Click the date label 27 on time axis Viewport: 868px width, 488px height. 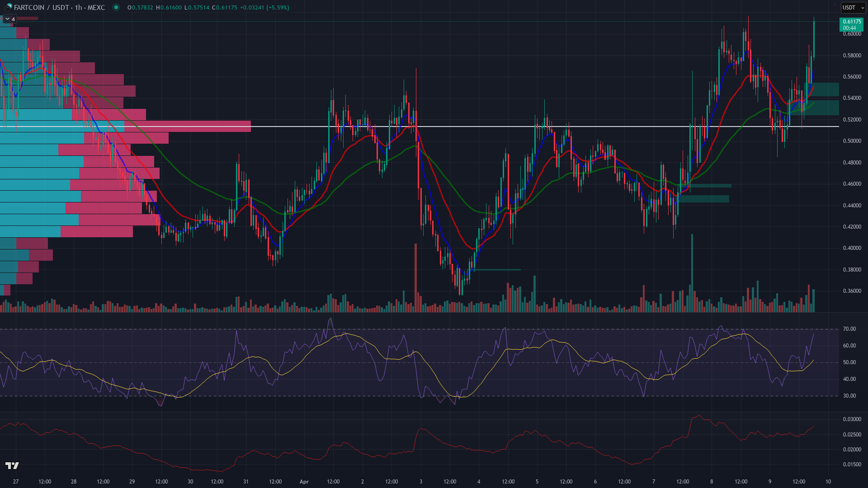coord(16,482)
